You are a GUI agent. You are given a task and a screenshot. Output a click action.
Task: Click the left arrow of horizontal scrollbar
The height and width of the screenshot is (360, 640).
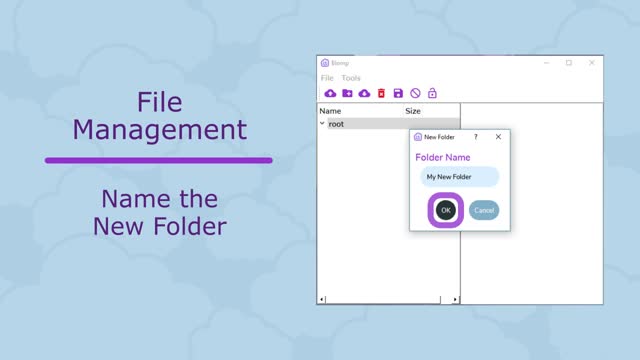coord(322,300)
